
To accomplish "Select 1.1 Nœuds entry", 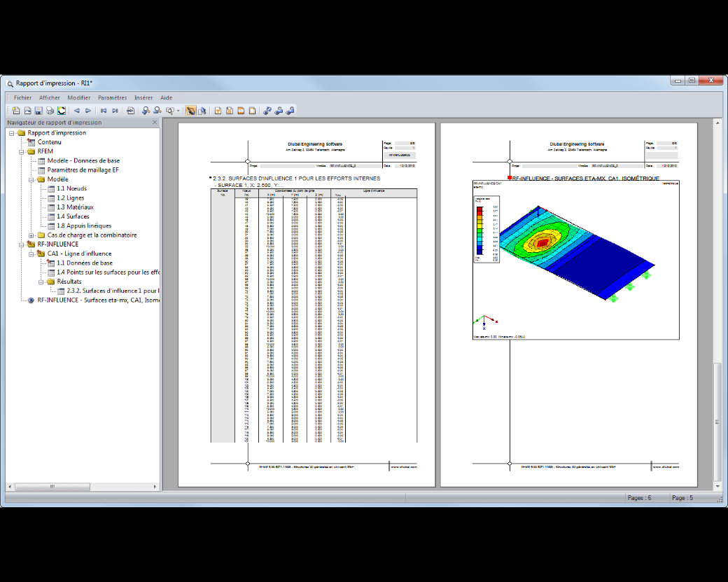I will [71, 188].
